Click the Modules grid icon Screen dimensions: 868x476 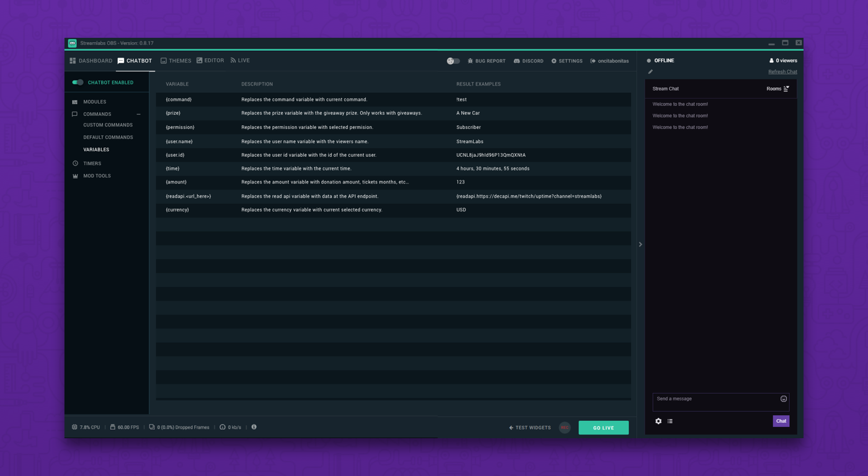(x=75, y=102)
